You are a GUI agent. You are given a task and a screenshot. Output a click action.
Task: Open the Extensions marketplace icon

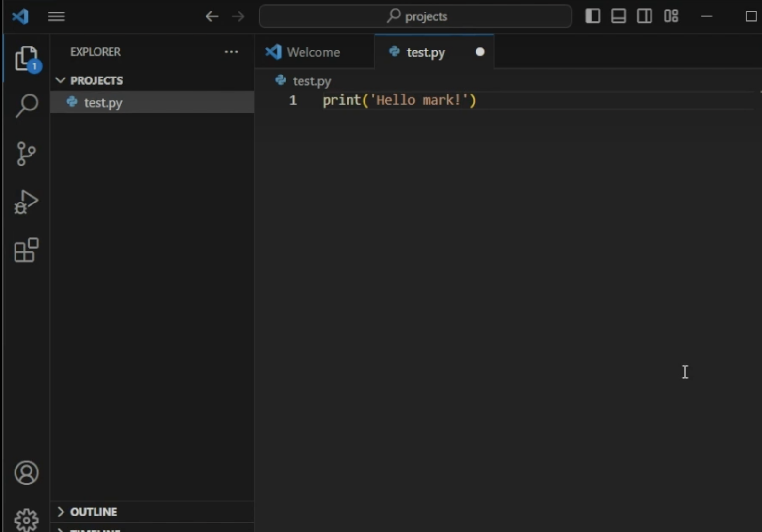tap(27, 250)
